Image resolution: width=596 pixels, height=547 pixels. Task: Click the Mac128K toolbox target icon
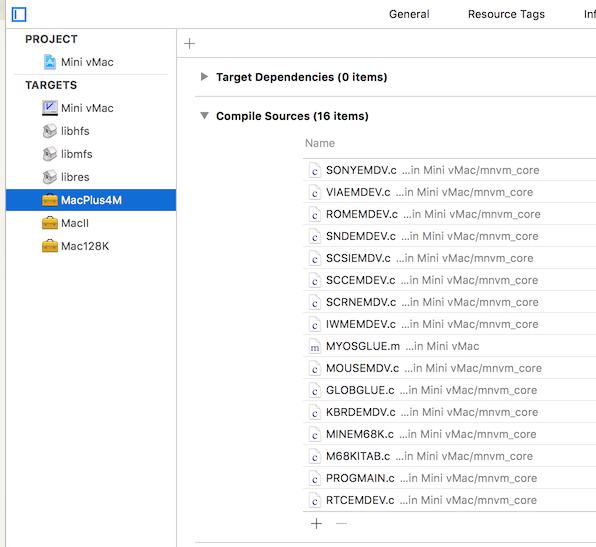click(x=50, y=246)
